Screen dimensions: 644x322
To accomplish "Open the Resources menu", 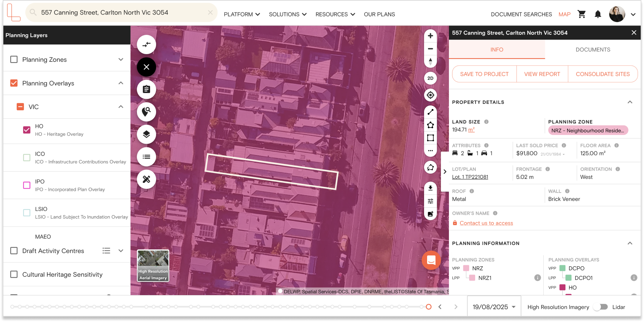I will pos(335,14).
